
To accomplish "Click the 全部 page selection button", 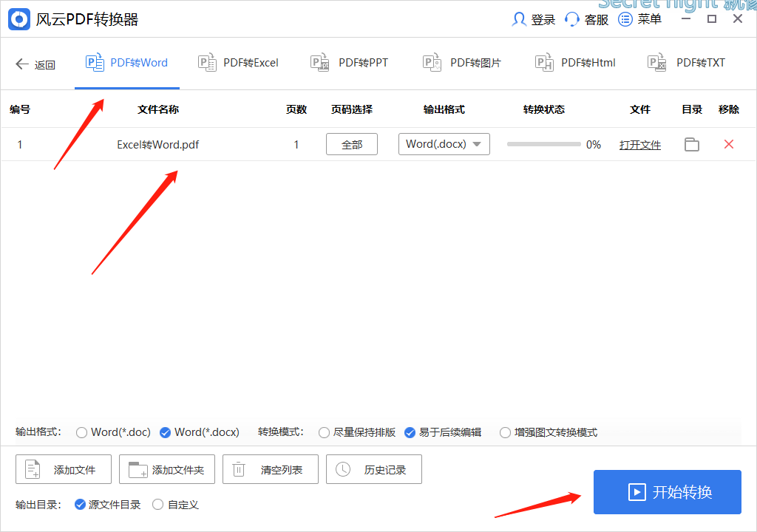I will (352, 144).
